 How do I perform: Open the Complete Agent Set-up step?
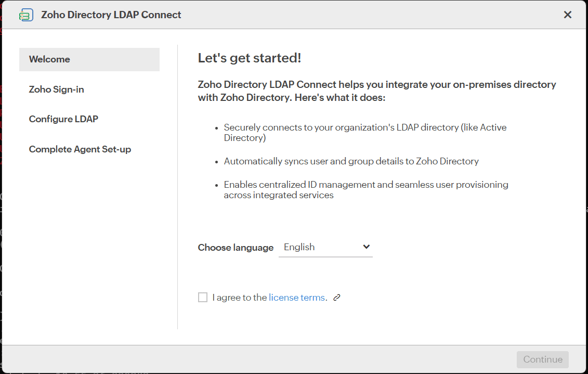tap(80, 149)
